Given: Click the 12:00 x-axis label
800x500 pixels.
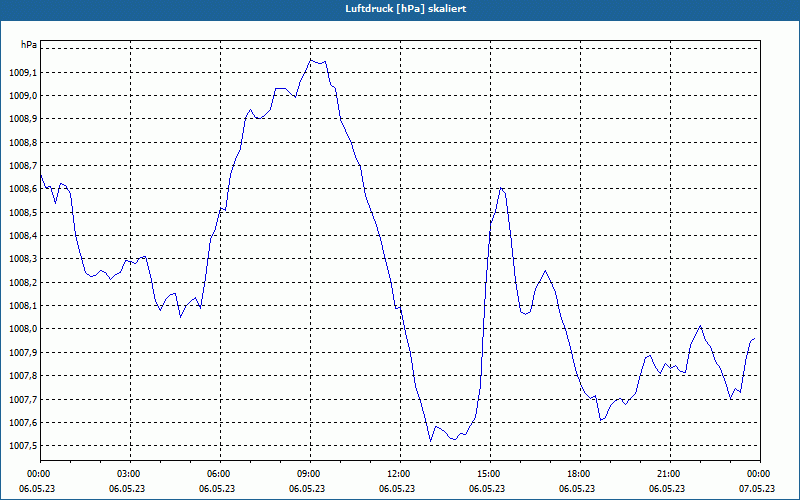Looking at the screenshot, I should point(400,474).
